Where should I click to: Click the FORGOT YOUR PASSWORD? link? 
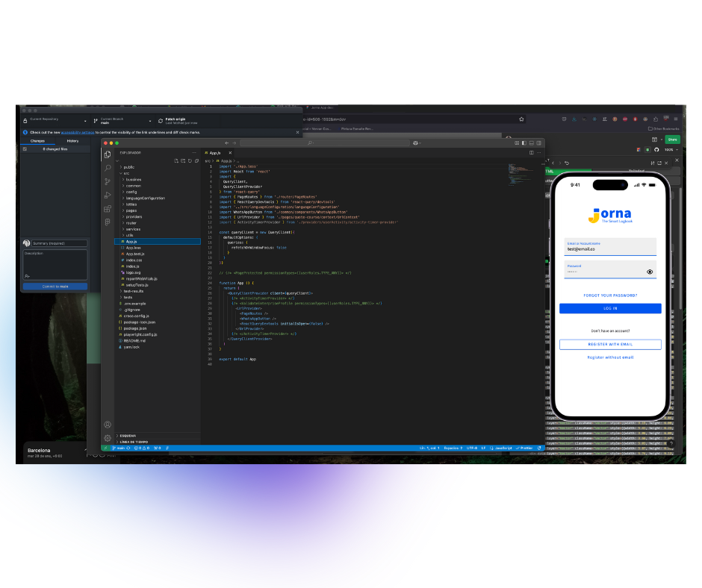click(610, 295)
